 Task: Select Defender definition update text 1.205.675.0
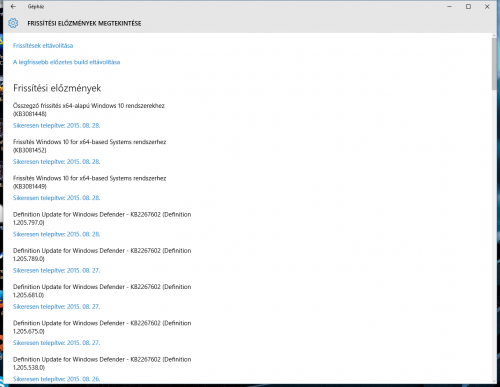(102, 327)
